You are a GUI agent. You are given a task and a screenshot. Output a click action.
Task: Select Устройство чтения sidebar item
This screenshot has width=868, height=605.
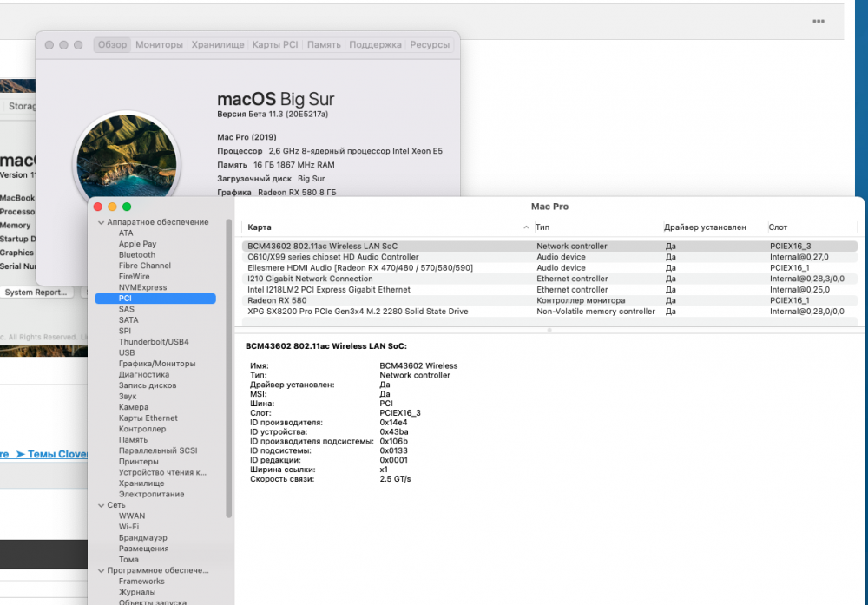162,473
